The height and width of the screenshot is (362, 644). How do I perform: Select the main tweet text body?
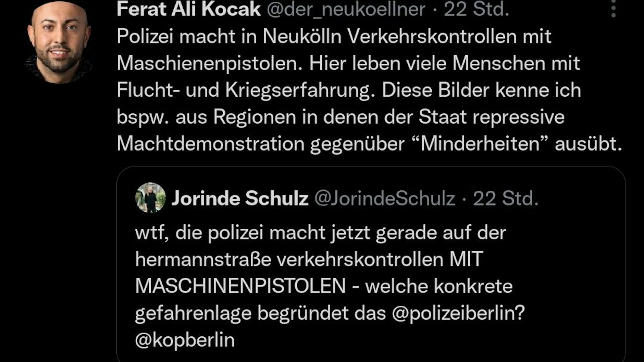343,91
